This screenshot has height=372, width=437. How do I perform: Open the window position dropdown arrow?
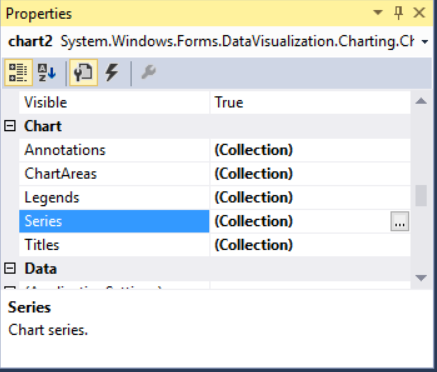point(378,13)
